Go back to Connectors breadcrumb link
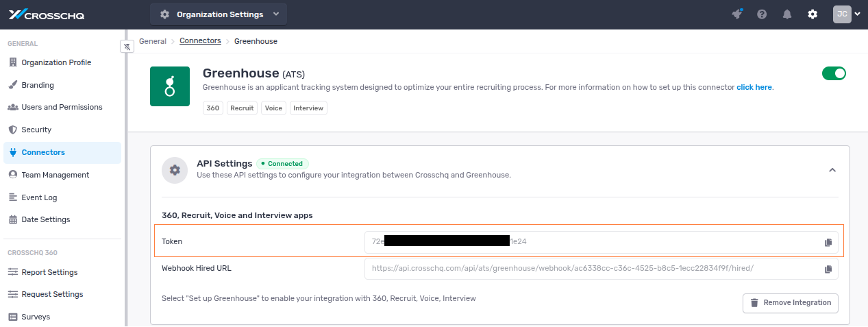This screenshot has width=868, height=327. coord(200,41)
